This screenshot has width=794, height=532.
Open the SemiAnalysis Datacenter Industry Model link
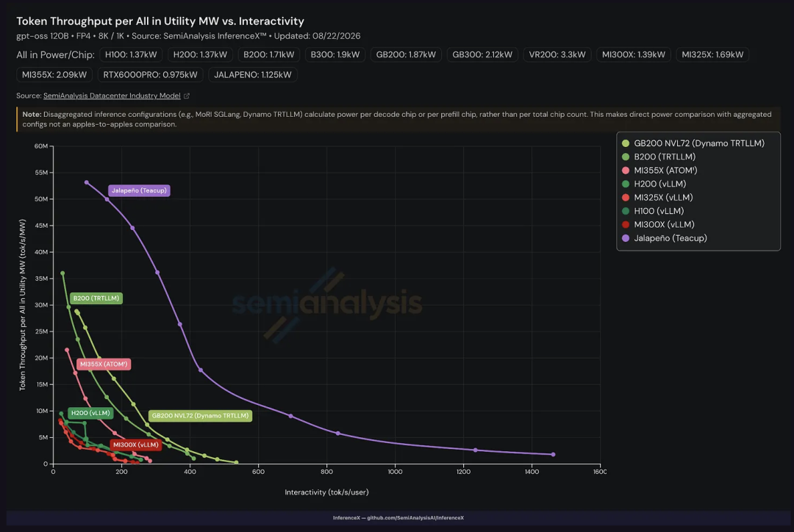(112, 96)
